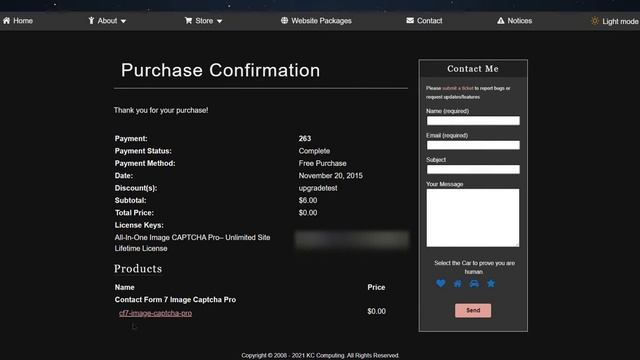Click the product price $0.00

tap(376, 311)
